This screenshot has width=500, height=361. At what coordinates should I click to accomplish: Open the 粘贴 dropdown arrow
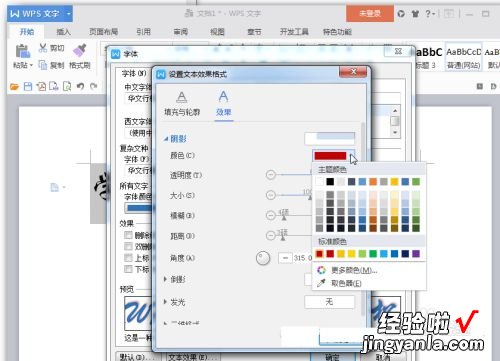point(31,65)
